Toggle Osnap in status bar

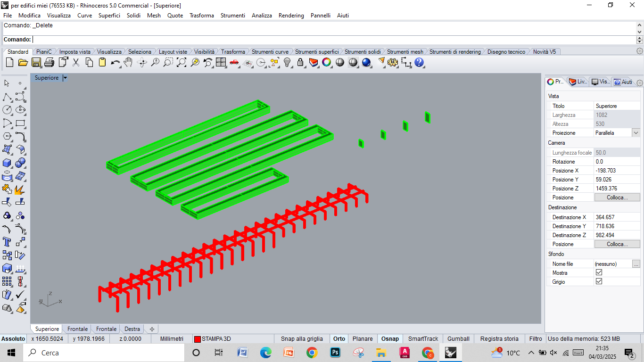point(390,338)
